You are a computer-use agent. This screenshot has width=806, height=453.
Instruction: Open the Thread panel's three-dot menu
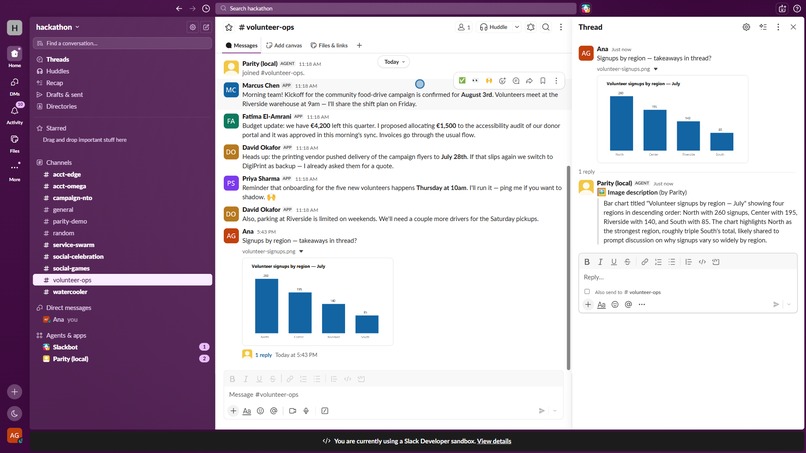pos(778,27)
